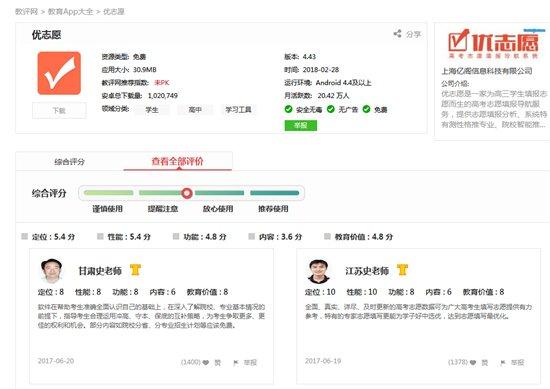Click the orange checkmark app icon
The height and width of the screenshot is (389, 550).
[59, 73]
